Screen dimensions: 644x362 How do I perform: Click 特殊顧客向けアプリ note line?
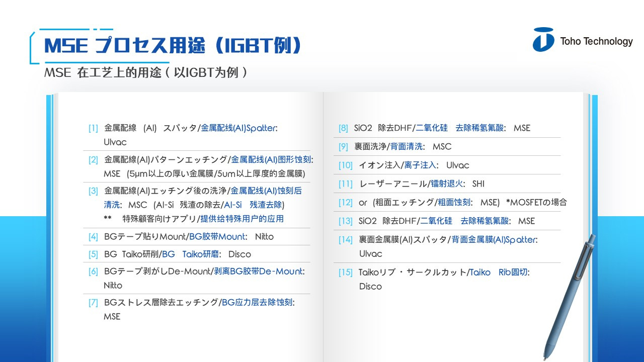point(160,219)
